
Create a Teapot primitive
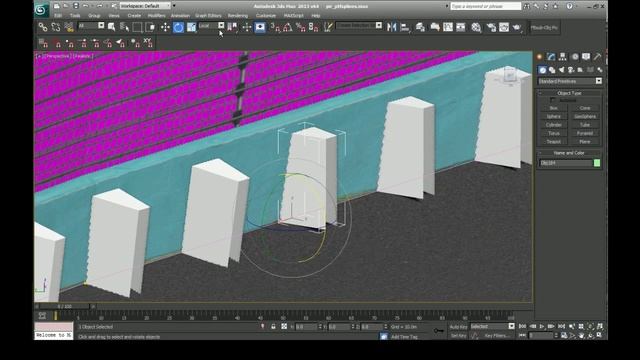point(553,142)
